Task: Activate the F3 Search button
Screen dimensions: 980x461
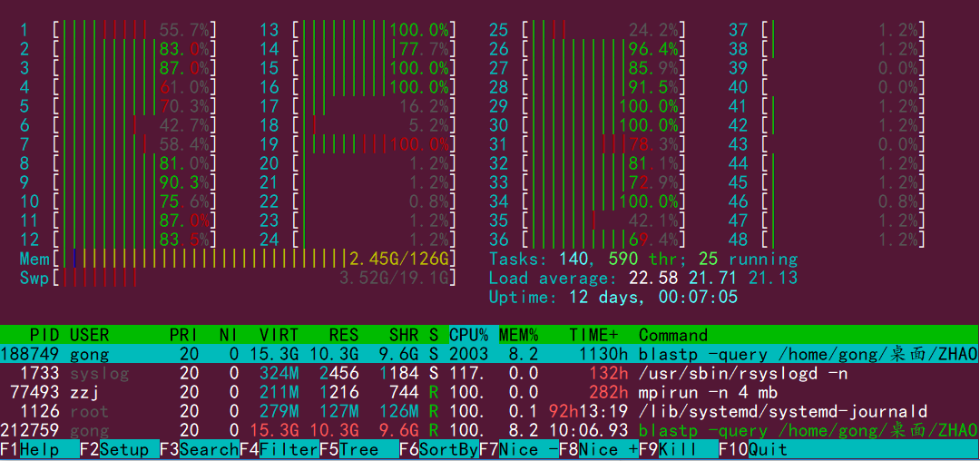Action: click(200, 450)
